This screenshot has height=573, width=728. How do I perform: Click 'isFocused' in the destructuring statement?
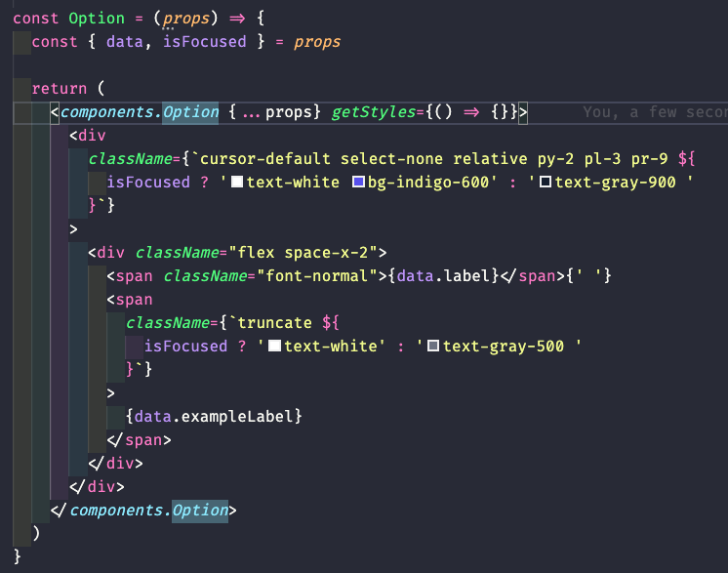pos(204,42)
